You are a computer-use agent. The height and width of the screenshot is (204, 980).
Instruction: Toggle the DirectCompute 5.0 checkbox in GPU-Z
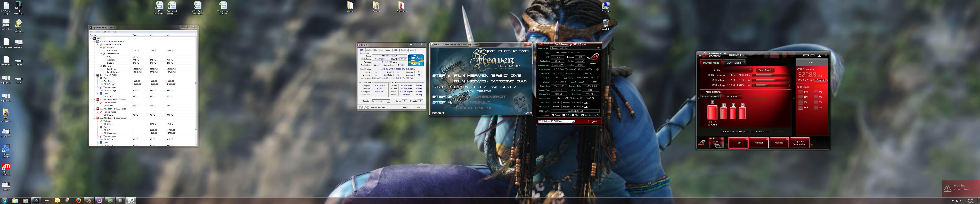point(582,115)
